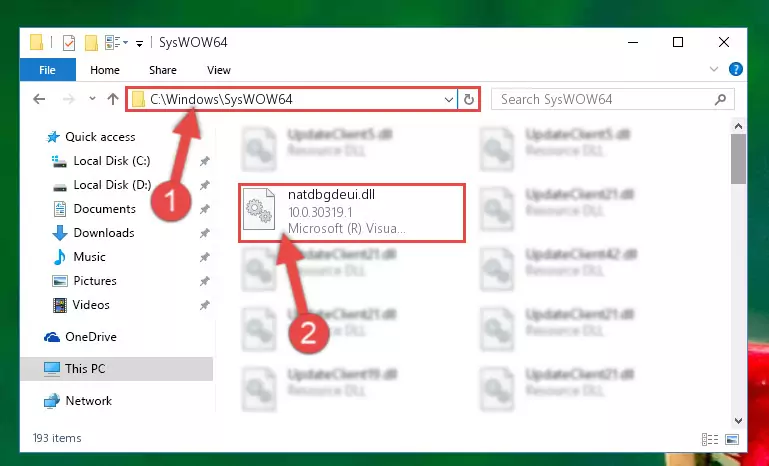
Task: Switch to Large icons view icon
Action: point(732,439)
